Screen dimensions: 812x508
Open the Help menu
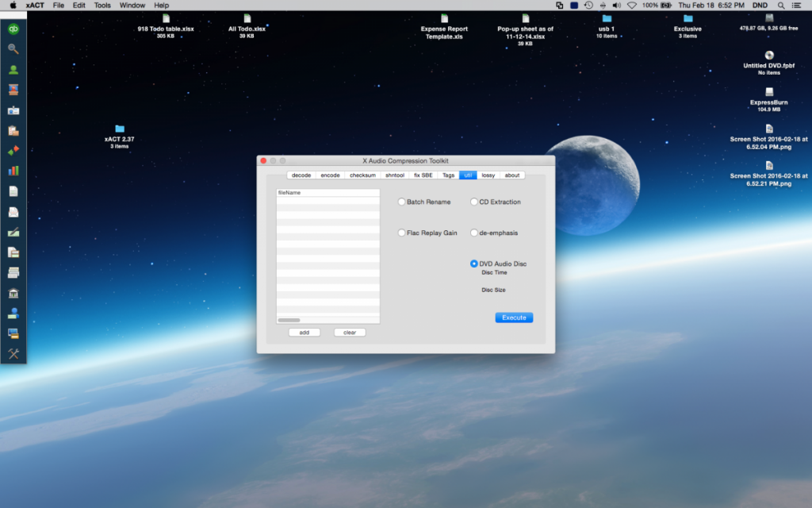[161, 6]
